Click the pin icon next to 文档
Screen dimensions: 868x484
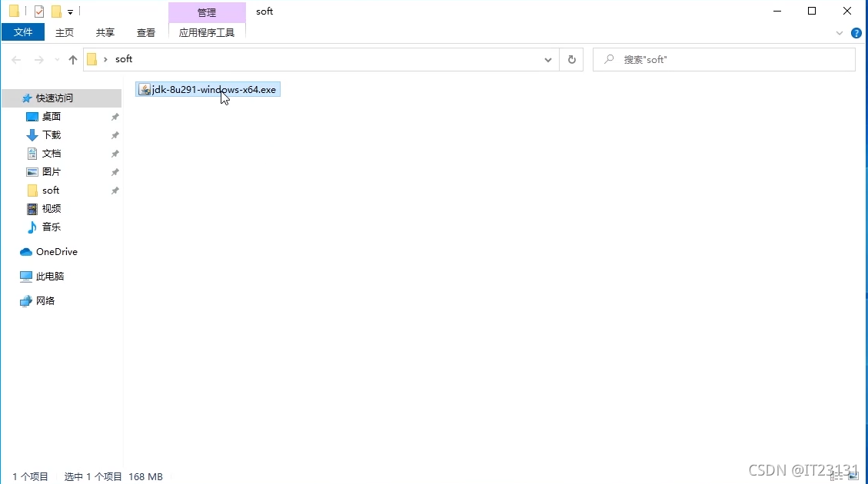coord(115,153)
